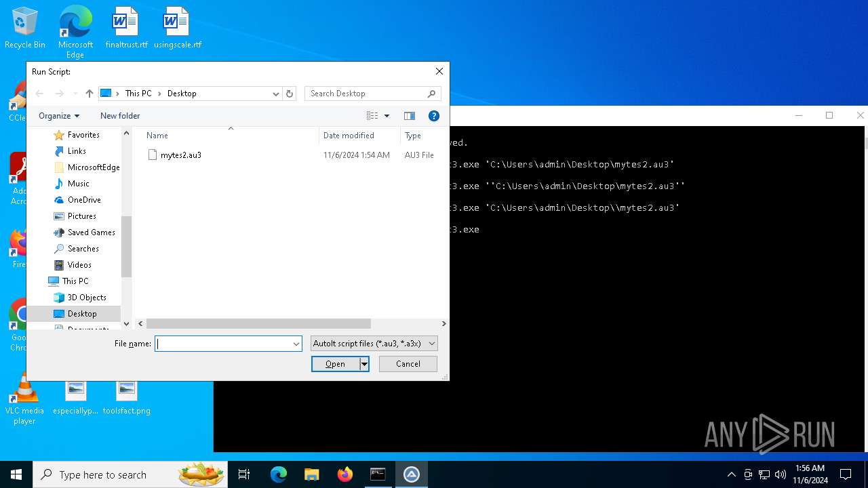Screen dimensions: 868x488
Task: Open the recent locations dropdown arrow
Action: (75, 94)
